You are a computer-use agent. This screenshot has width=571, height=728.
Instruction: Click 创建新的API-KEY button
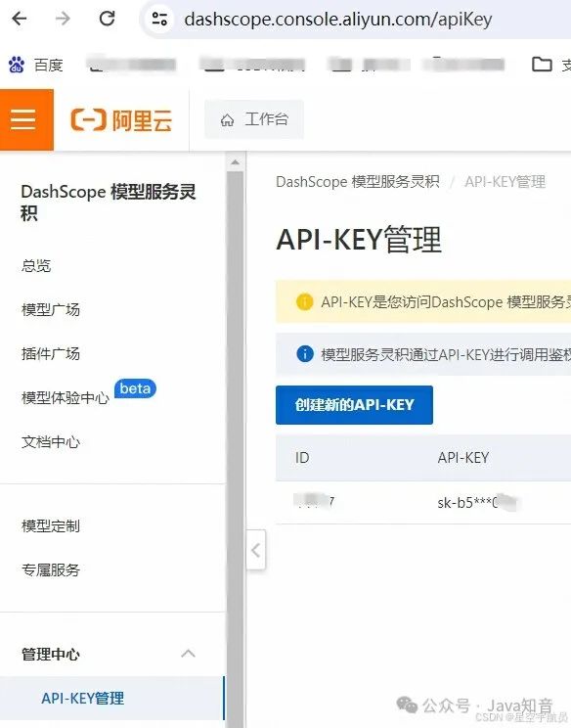point(354,405)
